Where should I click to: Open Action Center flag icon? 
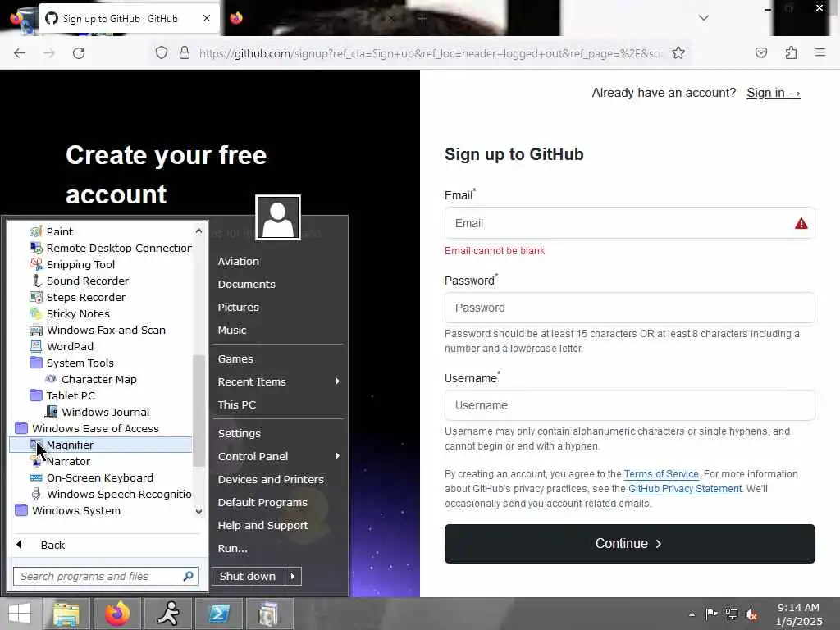point(711,614)
